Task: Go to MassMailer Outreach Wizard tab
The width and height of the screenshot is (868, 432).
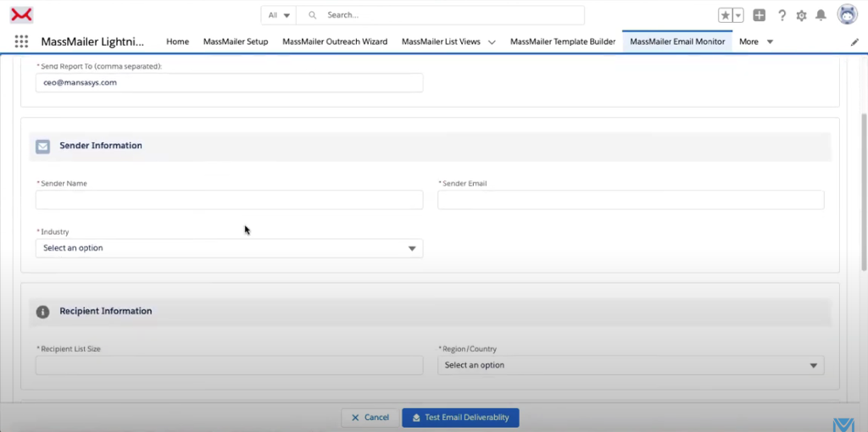Action: pyautogui.click(x=335, y=42)
